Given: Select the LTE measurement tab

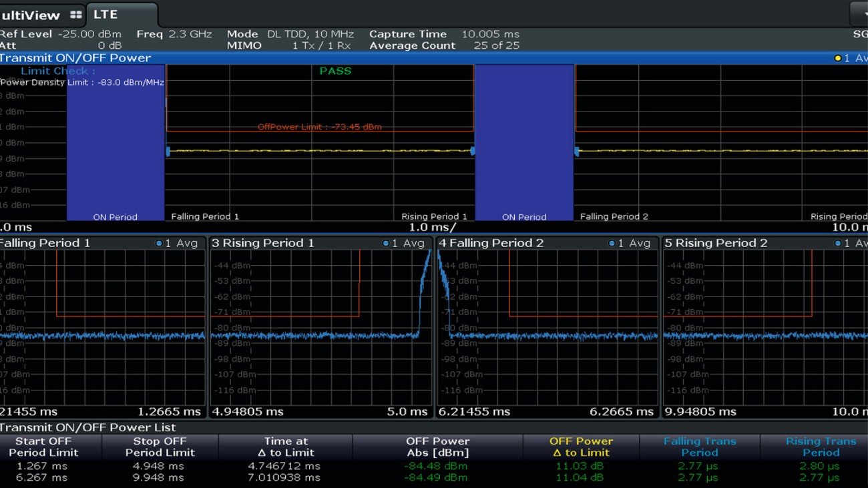Looking at the screenshot, I should (x=105, y=13).
